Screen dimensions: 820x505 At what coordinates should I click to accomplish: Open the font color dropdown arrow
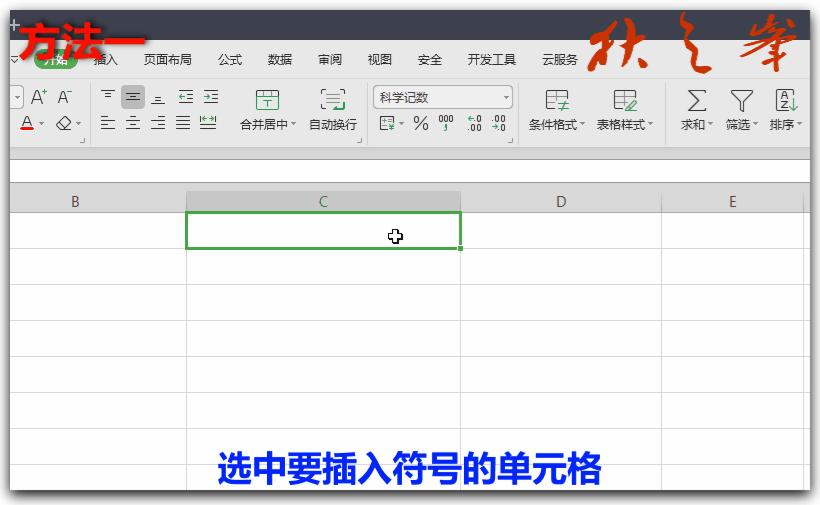pos(42,124)
